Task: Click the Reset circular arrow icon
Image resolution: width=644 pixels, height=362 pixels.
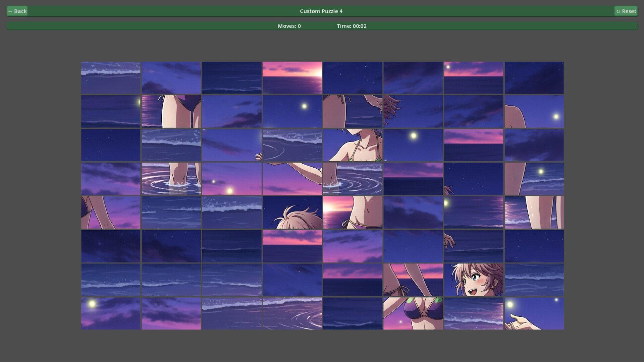Action: click(618, 11)
